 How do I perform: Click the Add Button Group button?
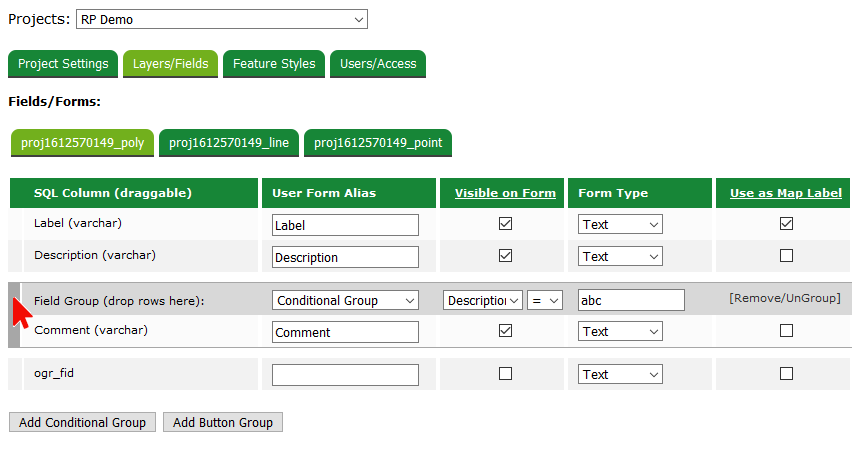pos(223,423)
